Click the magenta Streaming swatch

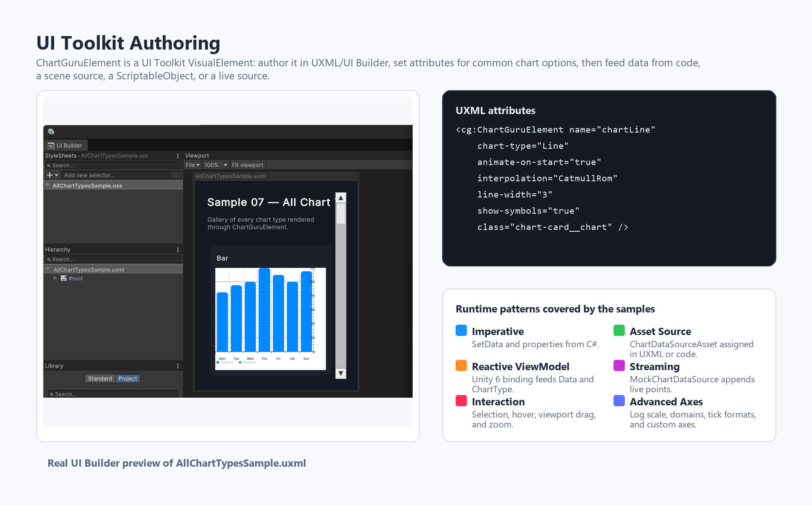[x=619, y=366]
